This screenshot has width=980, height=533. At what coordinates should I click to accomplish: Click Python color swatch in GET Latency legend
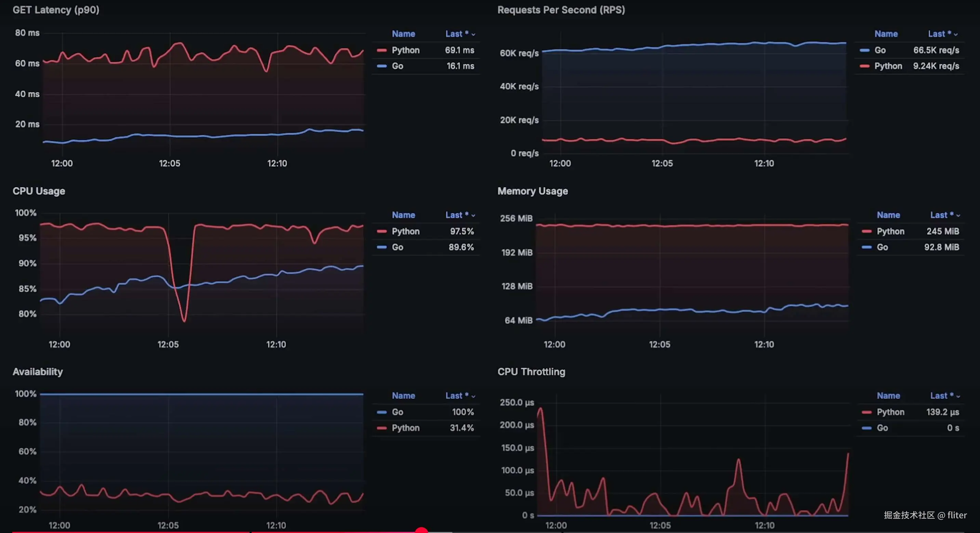382,50
